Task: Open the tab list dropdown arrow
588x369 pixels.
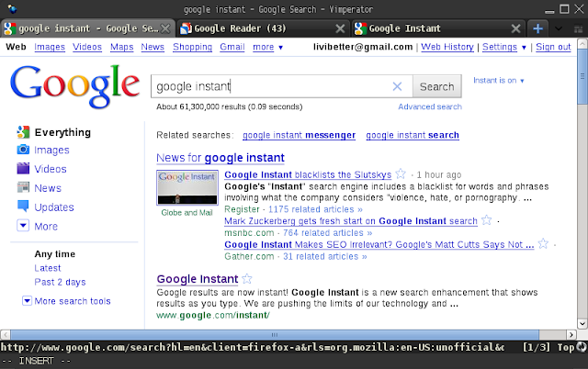Action: tap(559, 28)
